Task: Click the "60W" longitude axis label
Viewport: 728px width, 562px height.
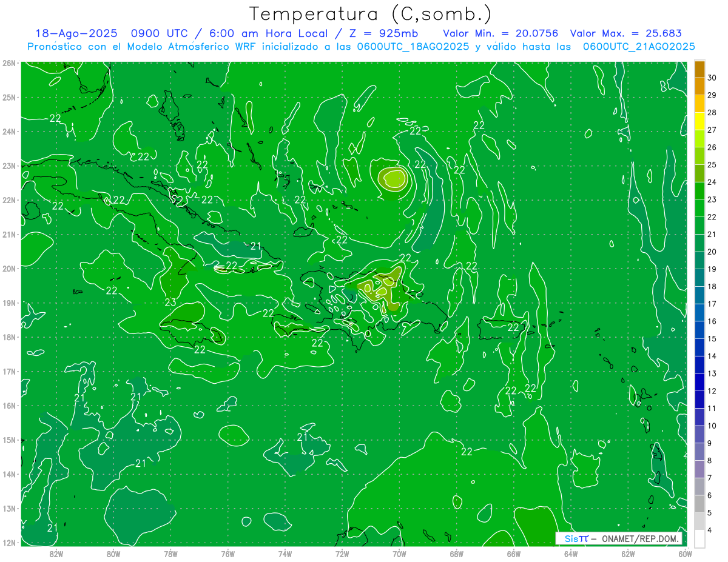Action: pos(685,554)
